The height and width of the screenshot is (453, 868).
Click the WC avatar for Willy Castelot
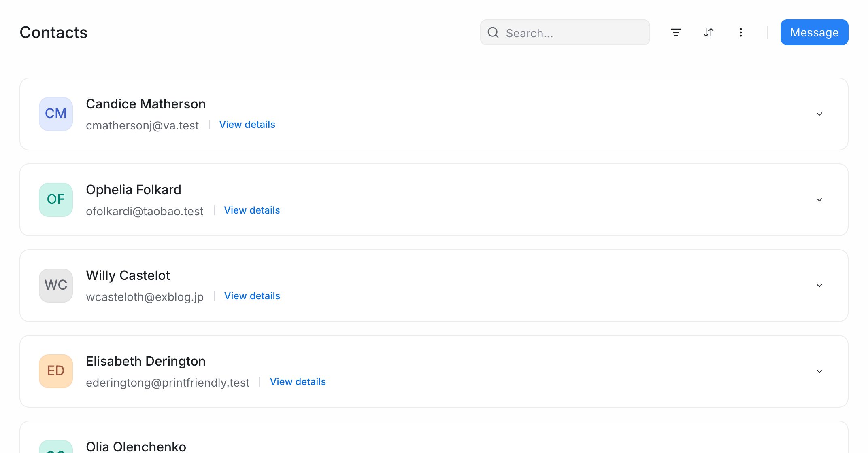point(56,285)
